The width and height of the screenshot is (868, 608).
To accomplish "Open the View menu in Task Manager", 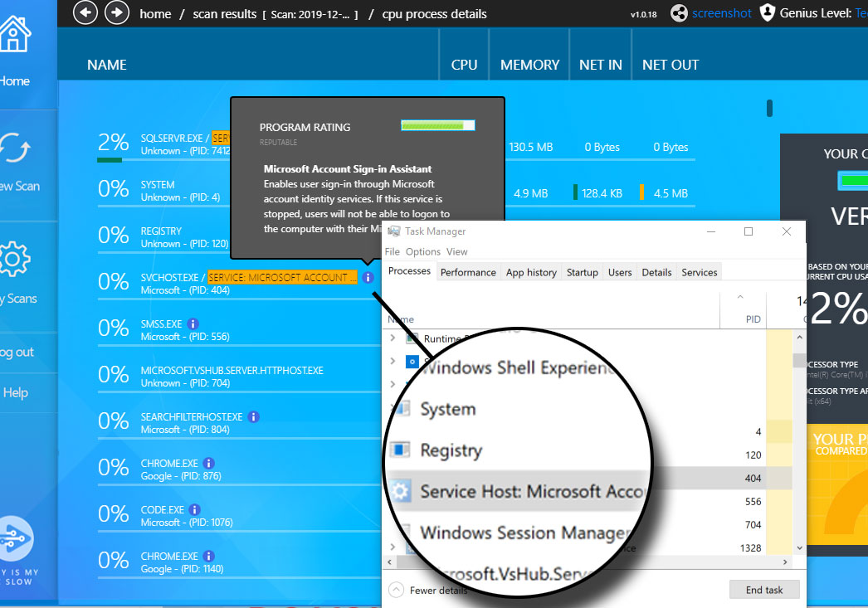I will [456, 251].
